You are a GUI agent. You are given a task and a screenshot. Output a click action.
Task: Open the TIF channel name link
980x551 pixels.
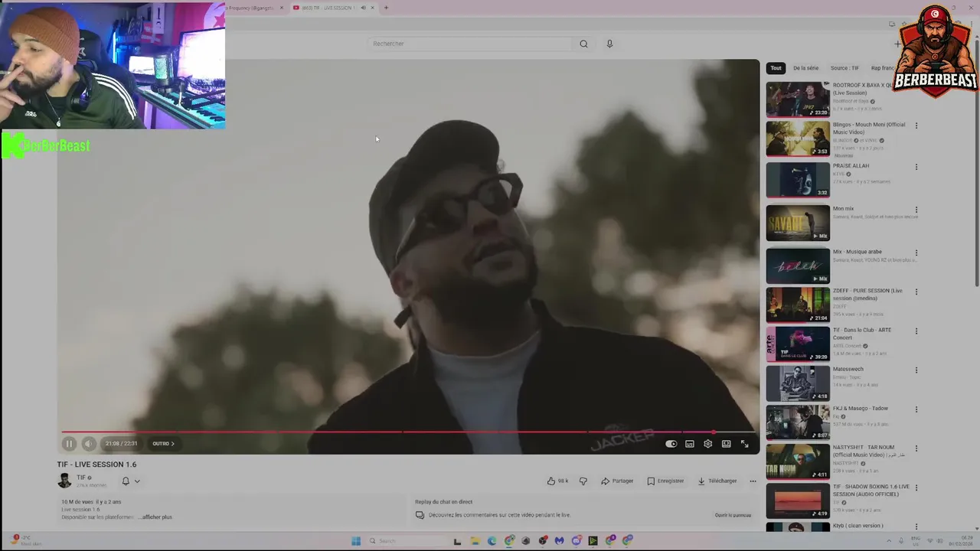point(80,478)
